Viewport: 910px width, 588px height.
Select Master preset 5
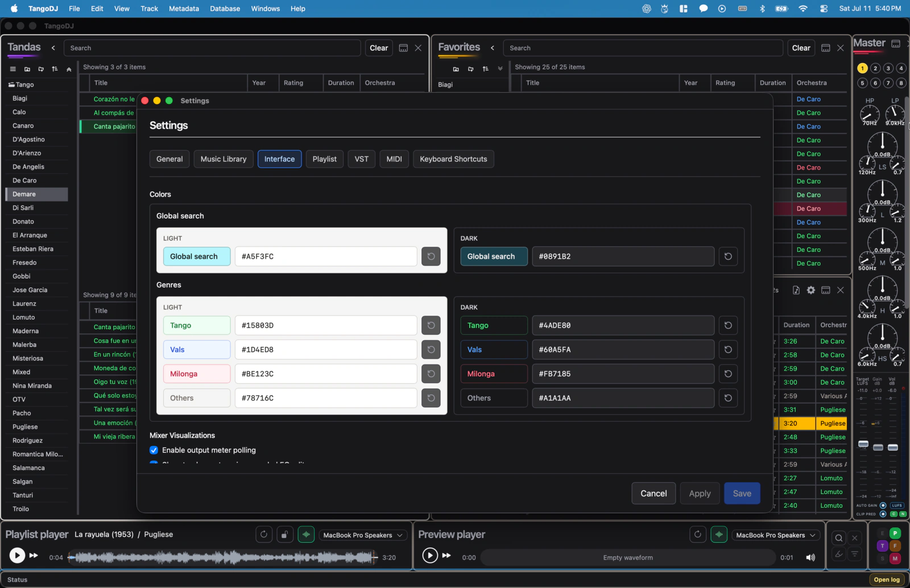(862, 83)
